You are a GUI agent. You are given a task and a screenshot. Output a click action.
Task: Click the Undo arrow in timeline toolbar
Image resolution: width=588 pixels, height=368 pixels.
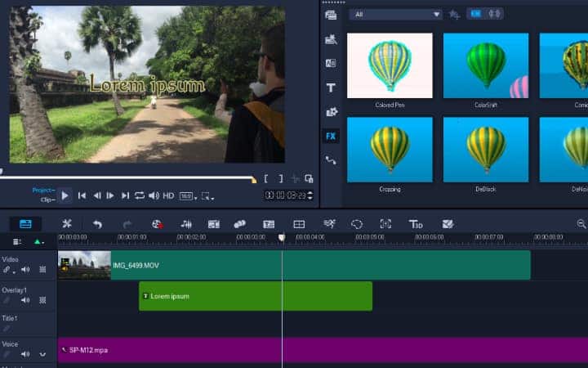(97, 223)
